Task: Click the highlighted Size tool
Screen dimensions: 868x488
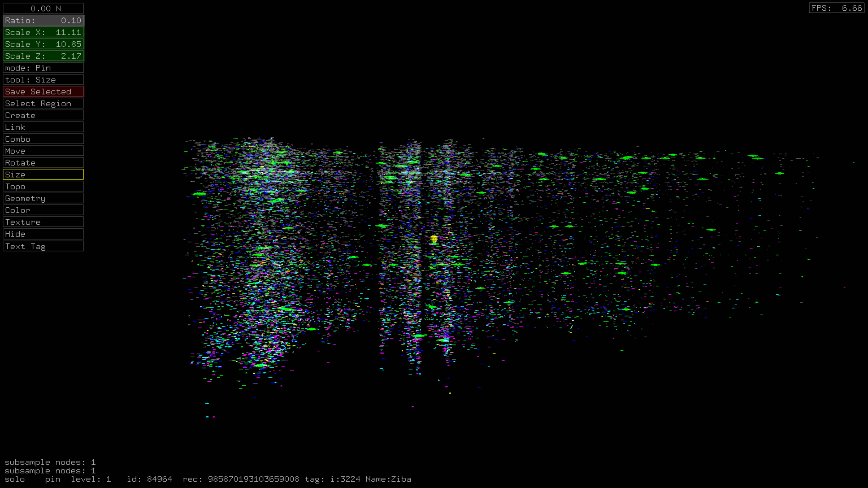Action: click(43, 174)
